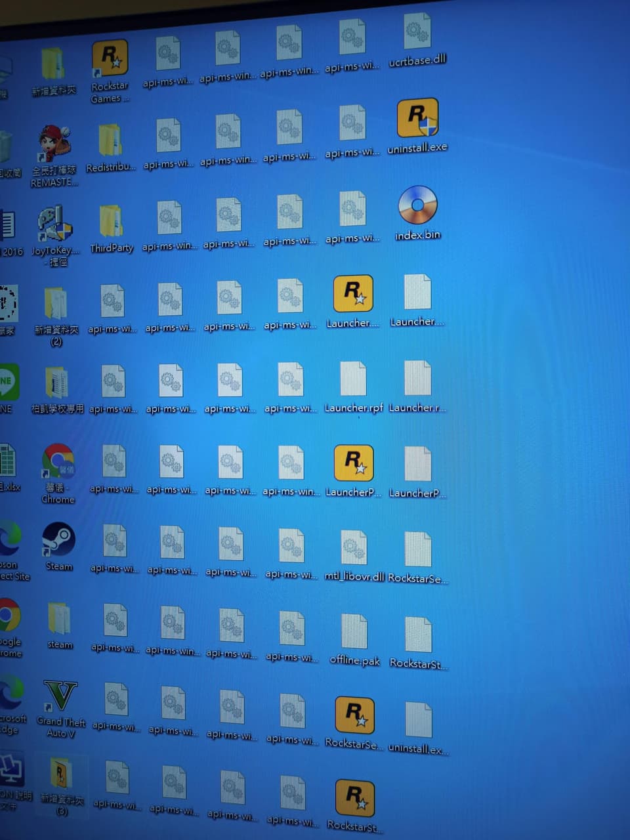Select the uninstall.exe Rockstar shield icon

417,119
